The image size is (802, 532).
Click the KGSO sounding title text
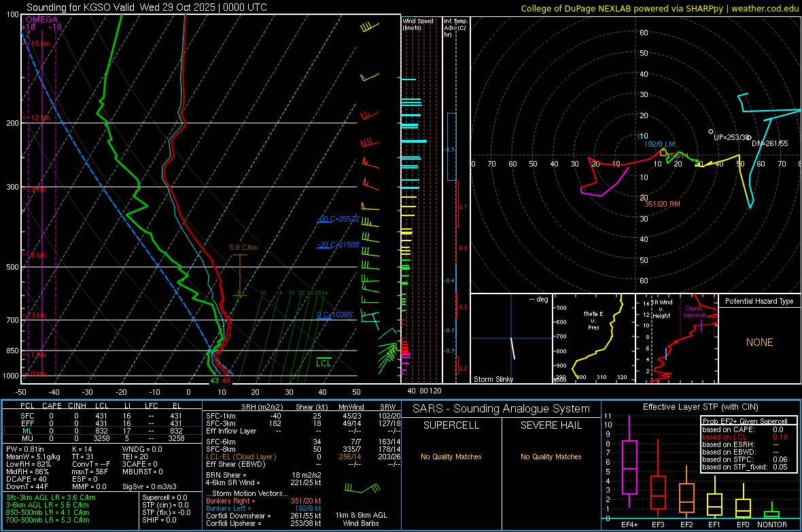pos(147,7)
